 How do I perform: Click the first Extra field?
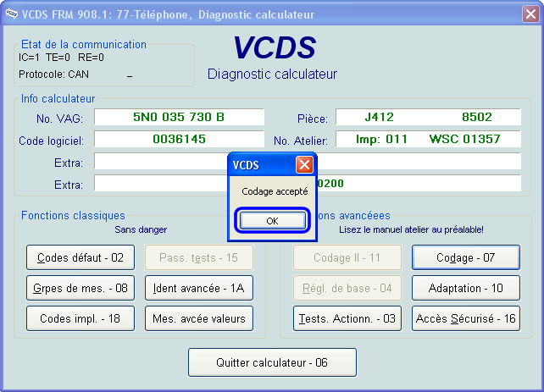tap(308, 161)
